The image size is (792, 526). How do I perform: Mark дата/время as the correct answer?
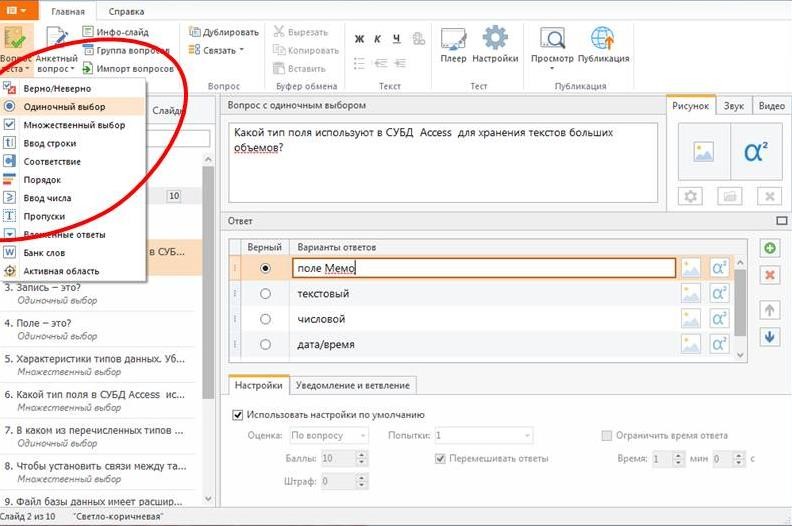(x=265, y=344)
